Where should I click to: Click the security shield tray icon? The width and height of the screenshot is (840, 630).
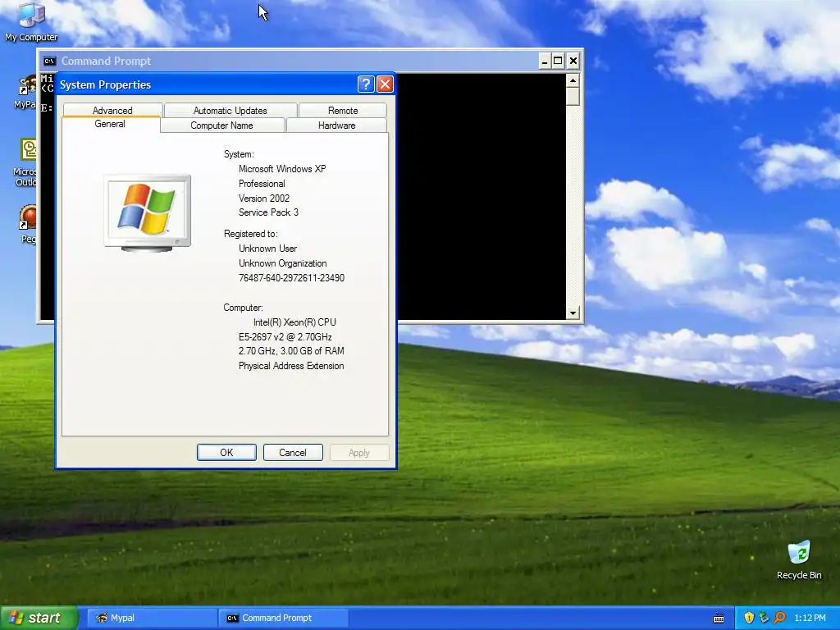pyautogui.click(x=749, y=618)
